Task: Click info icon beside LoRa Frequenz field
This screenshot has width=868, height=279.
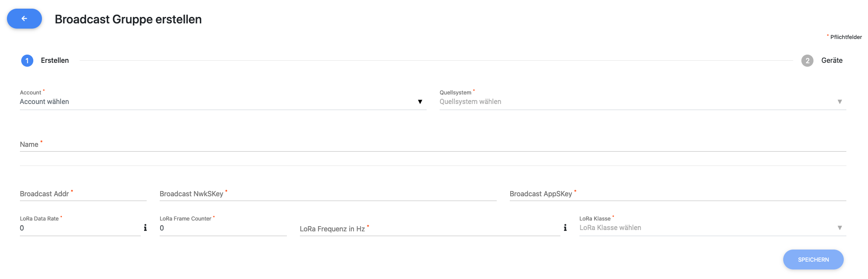Action: pos(565,227)
